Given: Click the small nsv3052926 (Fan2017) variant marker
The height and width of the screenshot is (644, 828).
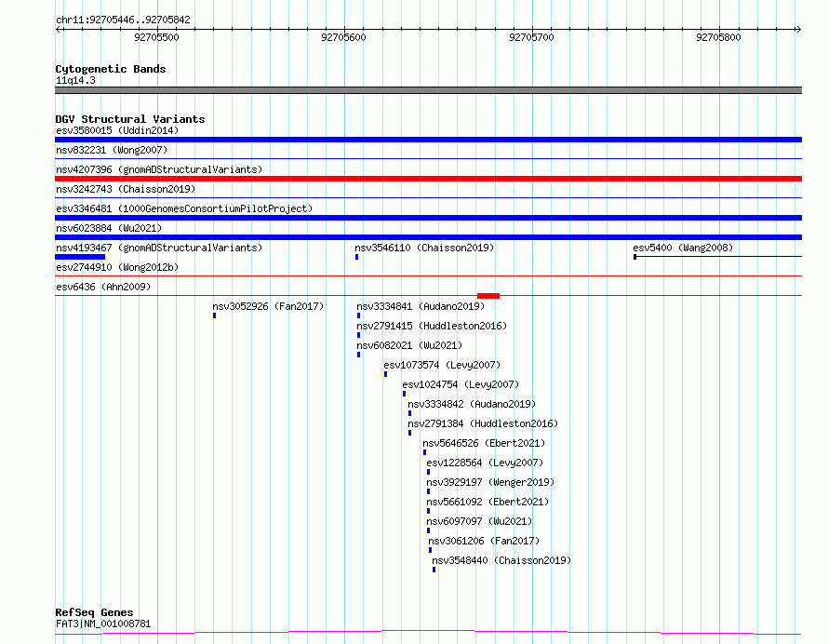Looking at the screenshot, I should pos(214,315).
